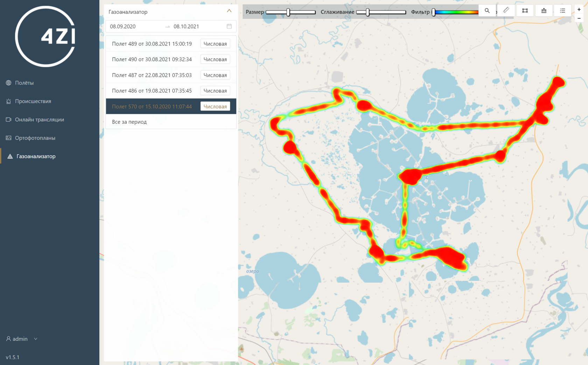
Task: Activate the polygon area selection tool
Action: pyautogui.click(x=525, y=11)
